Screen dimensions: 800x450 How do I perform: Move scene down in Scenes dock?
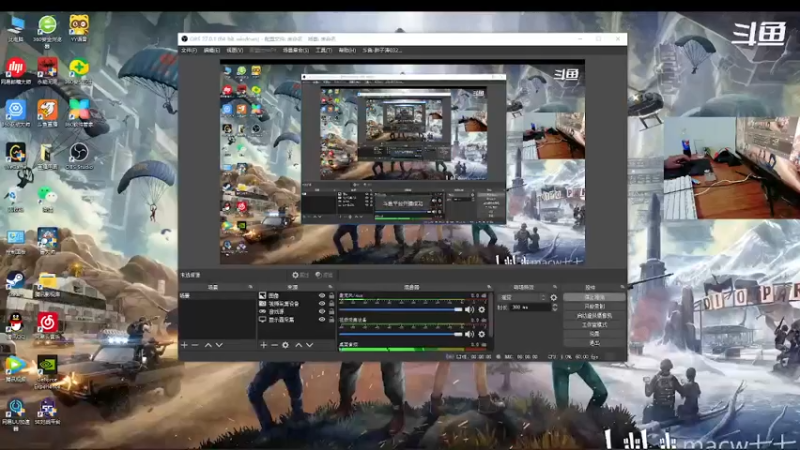click(219, 345)
